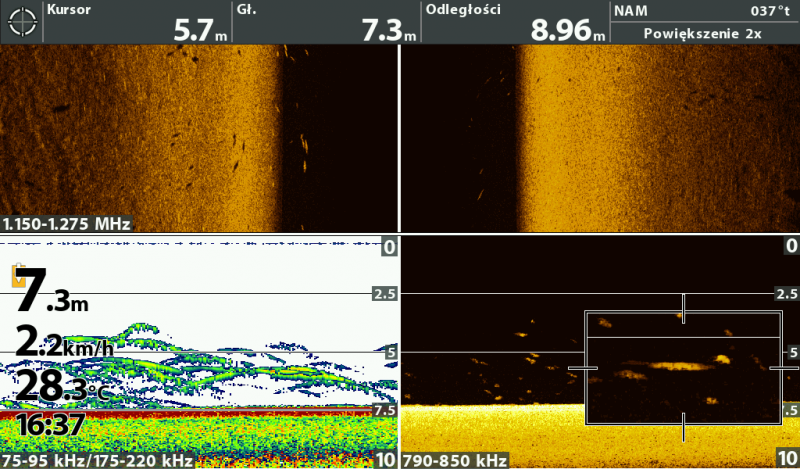Viewport: 800px width, 469px height.
Task: Change the Powiększenie 2x zoom level
Action: [x=704, y=33]
